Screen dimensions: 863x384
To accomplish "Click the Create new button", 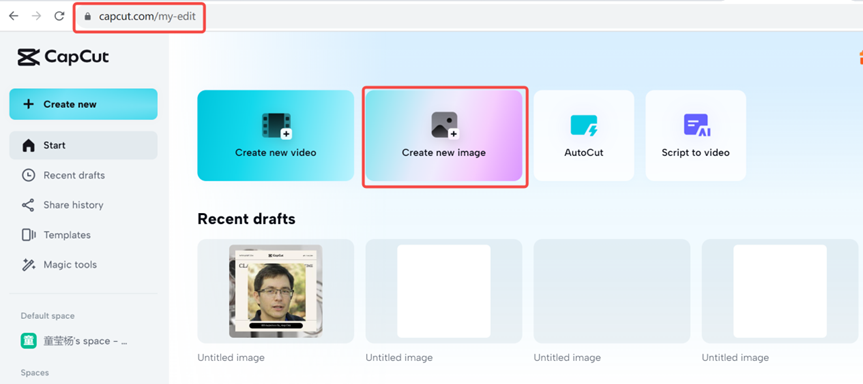I will pyautogui.click(x=83, y=104).
